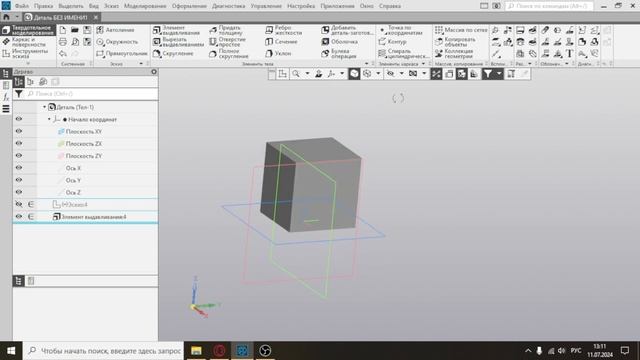The height and width of the screenshot is (360, 640).
Task: Collapse the Начало координат node
Action: (x=49, y=119)
